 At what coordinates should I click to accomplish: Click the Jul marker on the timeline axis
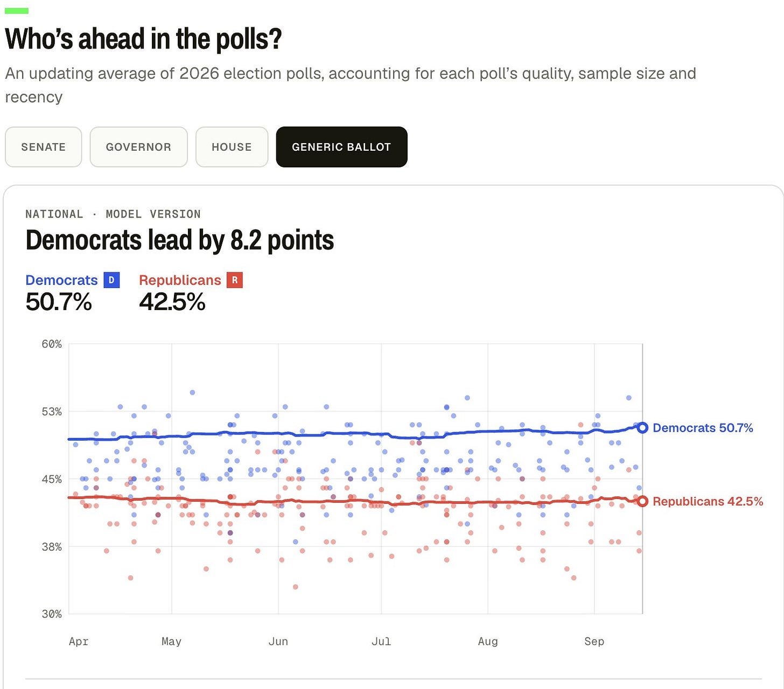[381, 641]
